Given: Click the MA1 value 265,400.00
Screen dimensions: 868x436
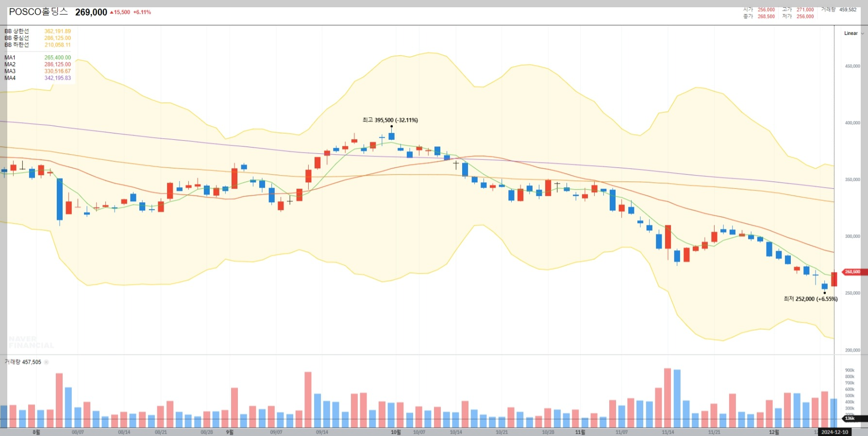Looking at the screenshot, I should pos(58,58).
